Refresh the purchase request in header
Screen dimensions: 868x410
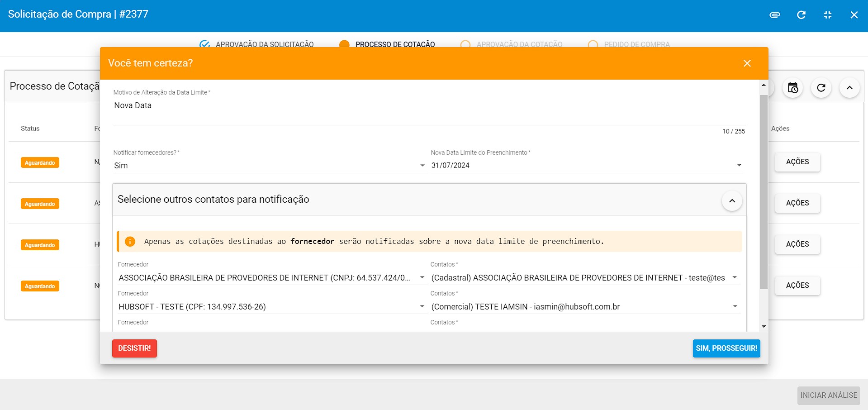coord(801,15)
